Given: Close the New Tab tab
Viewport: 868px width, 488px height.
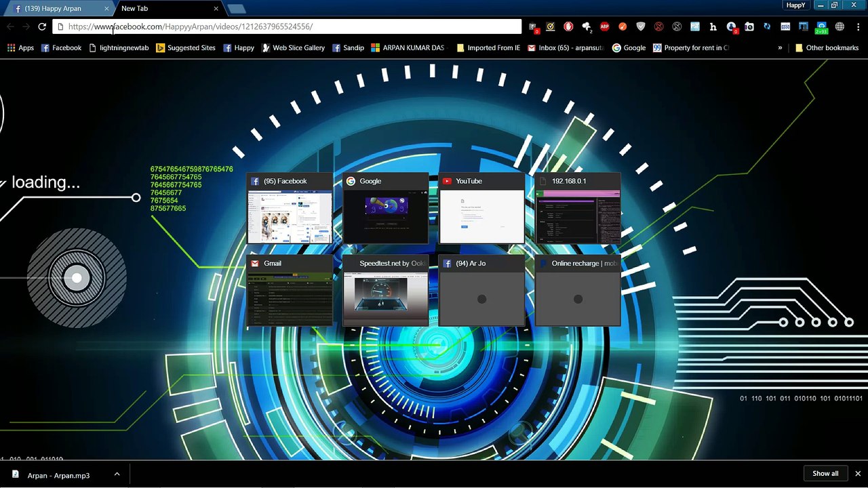Looking at the screenshot, I should (x=216, y=9).
